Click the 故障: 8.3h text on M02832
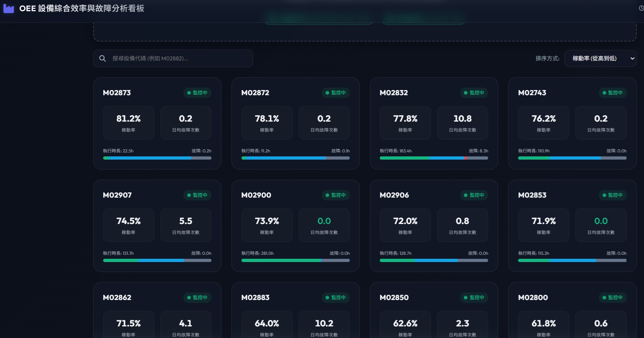This screenshot has height=338, width=644. coord(479,151)
